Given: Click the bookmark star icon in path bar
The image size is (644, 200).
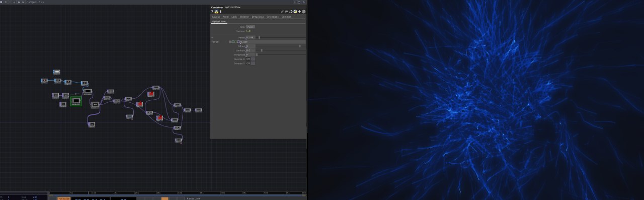Looking at the screenshot, I should coord(19,2).
